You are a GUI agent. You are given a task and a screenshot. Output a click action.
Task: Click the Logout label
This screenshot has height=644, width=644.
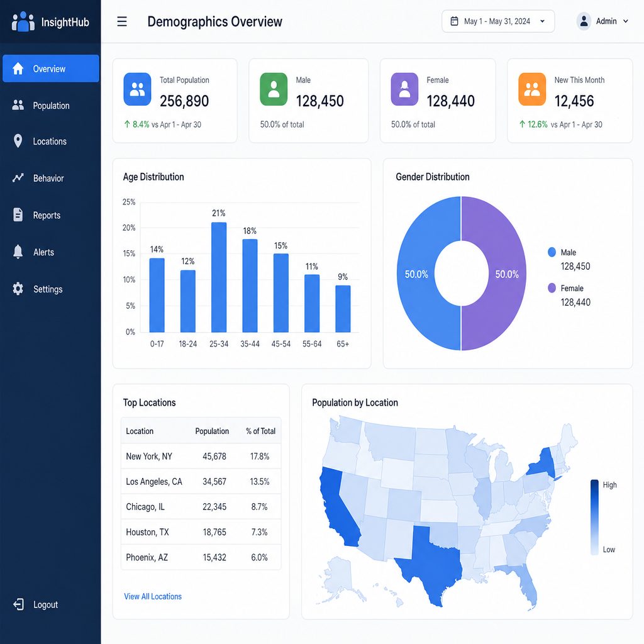(45, 604)
